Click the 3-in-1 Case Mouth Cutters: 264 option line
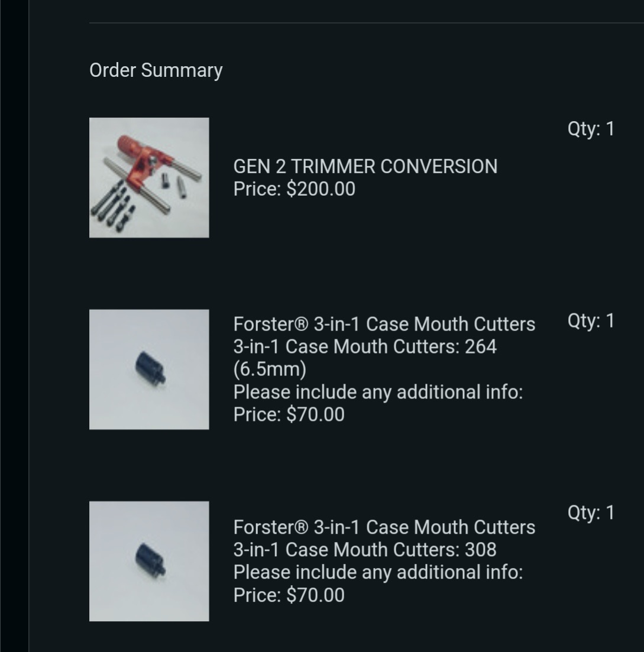Screen dimensions: 644x652 [x=365, y=347]
